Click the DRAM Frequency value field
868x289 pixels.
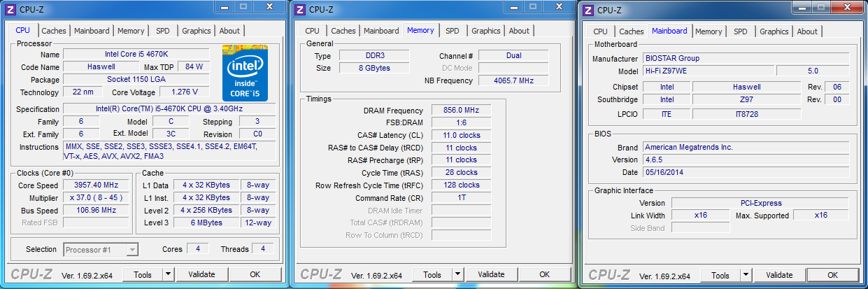point(461,111)
